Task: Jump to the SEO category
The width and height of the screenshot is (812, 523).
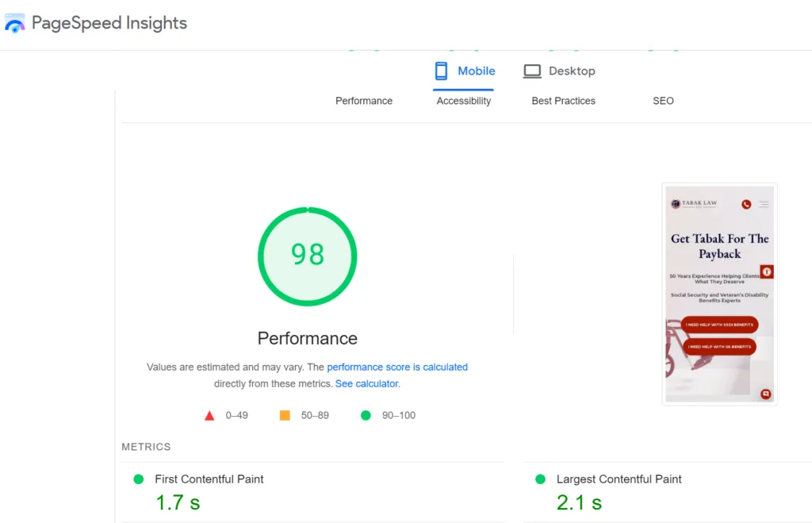Action: click(664, 101)
